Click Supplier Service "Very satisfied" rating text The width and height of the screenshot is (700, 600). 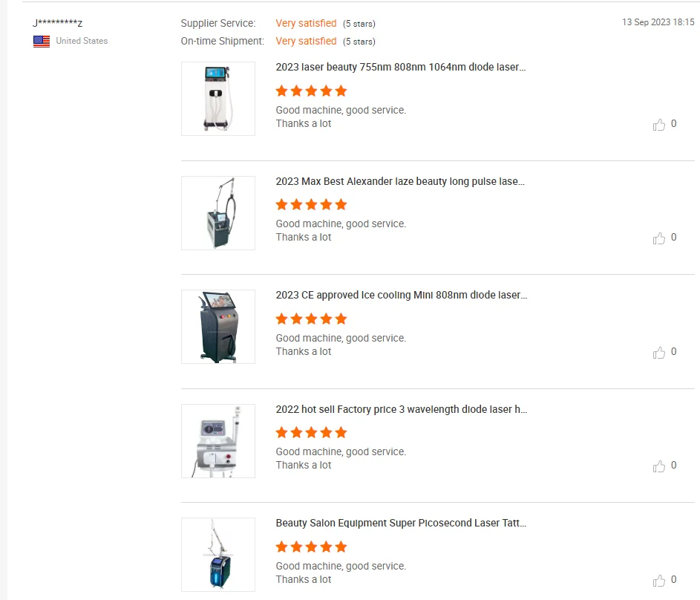coord(306,24)
